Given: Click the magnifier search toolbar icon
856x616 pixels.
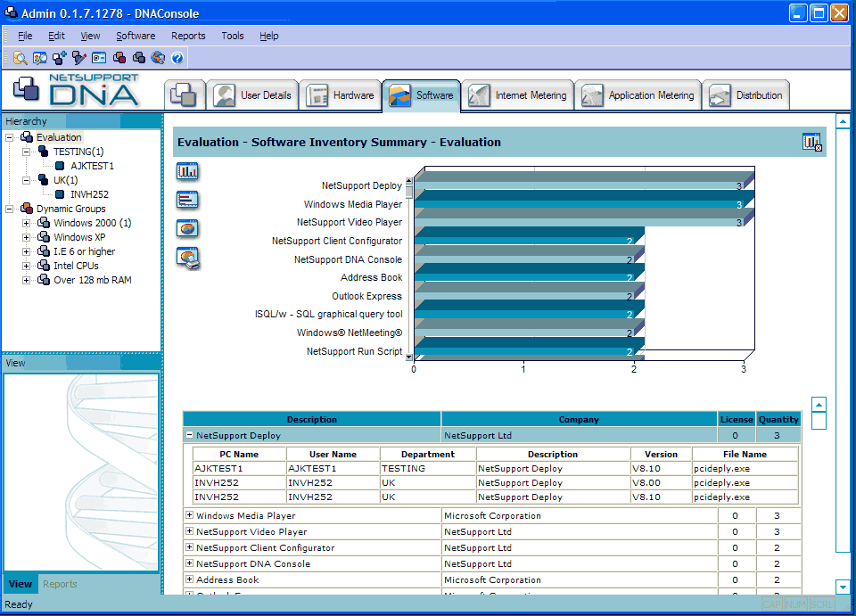Looking at the screenshot, I should tap(21, 58).
